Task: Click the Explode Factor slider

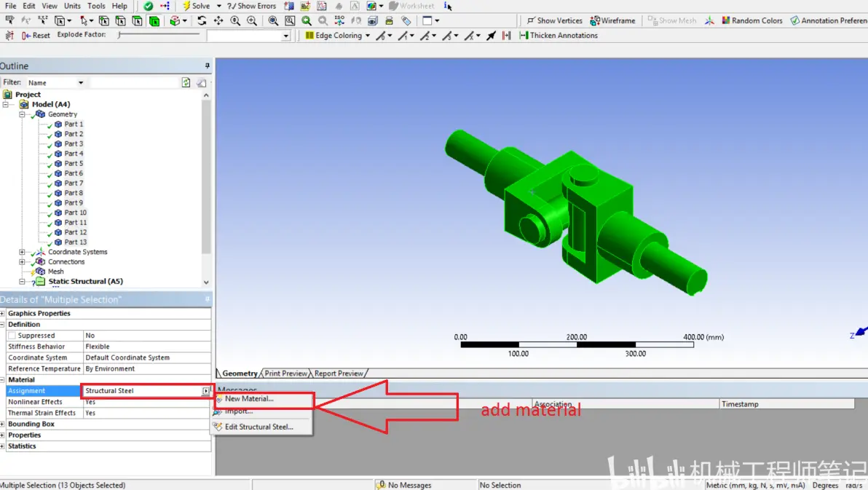Action: tap(159, 35)
